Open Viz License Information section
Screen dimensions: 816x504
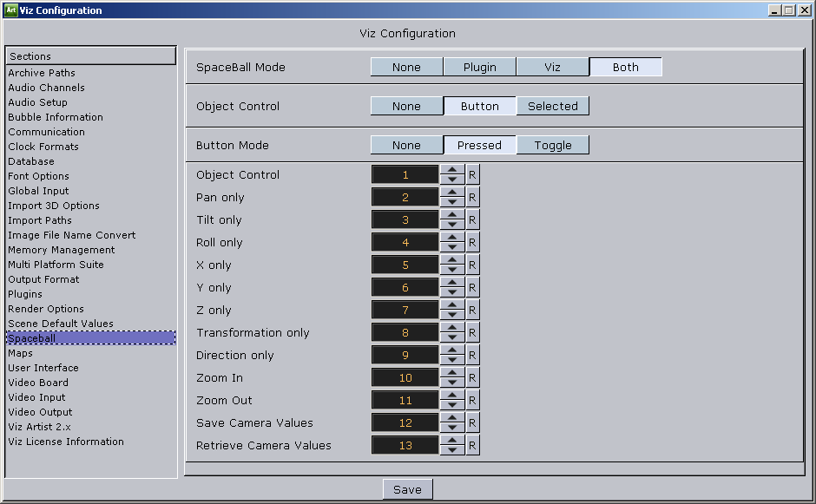(66, 442)
